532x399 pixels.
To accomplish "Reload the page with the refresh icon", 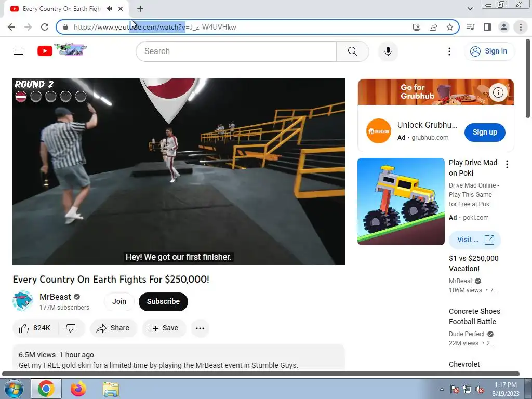I will (x=45, y=27).
